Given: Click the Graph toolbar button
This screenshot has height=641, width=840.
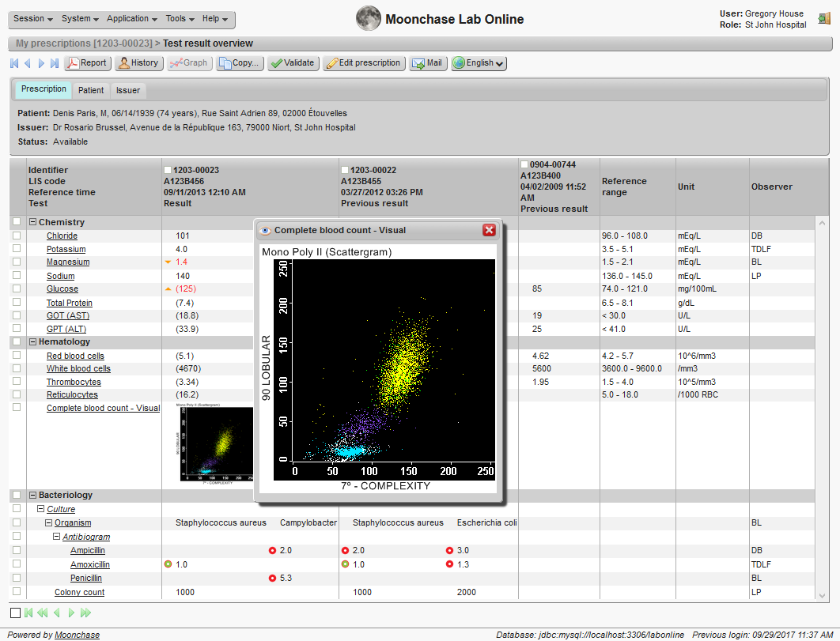Looking at the screenshot, I should pos(189,63).
